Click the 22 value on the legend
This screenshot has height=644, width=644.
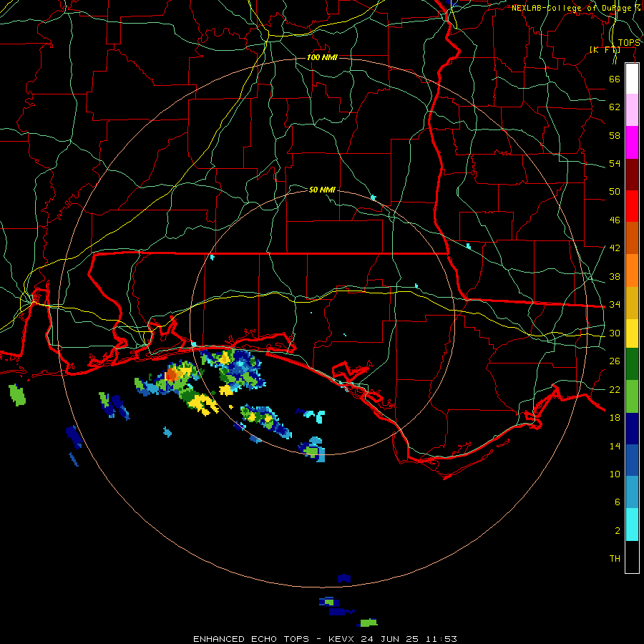point(615,389)
